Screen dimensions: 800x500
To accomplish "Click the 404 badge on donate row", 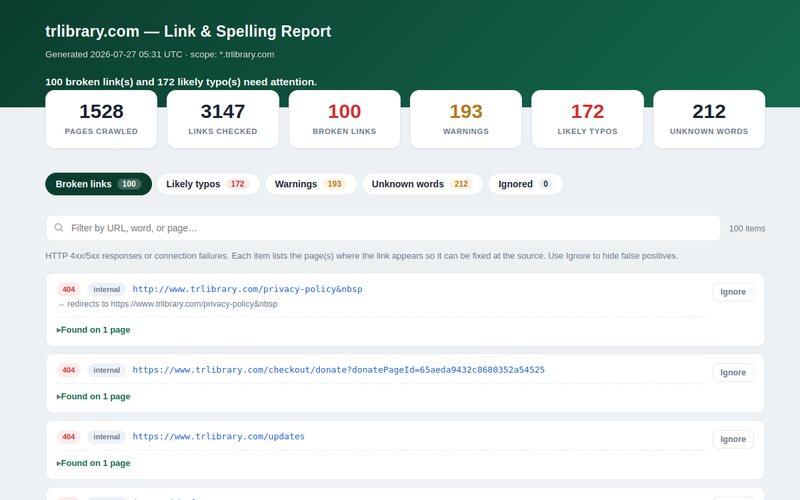I will point(68,370).
